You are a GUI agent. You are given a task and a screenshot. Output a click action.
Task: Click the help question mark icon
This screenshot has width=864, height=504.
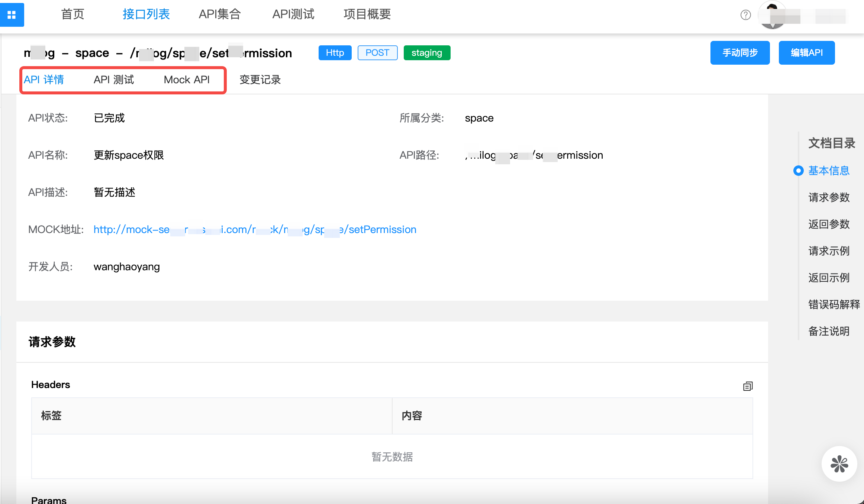tap(745, 15)
